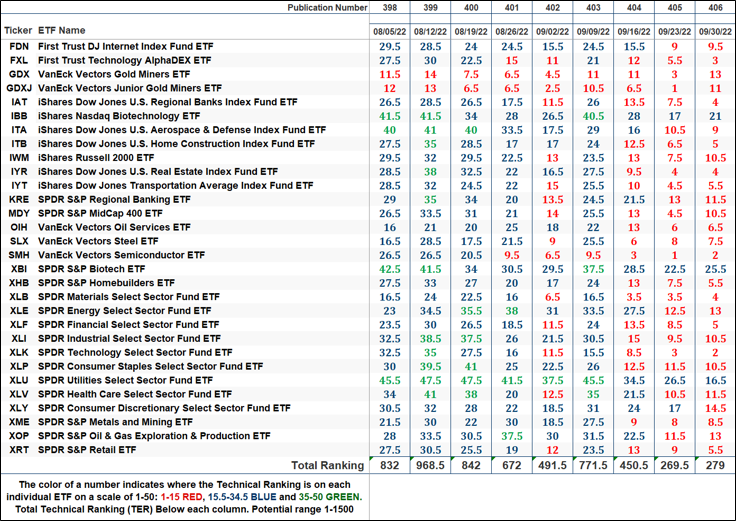Select total ranking value 269.5
The width and height of the screenshot is (736, 521).
[675, 466]
